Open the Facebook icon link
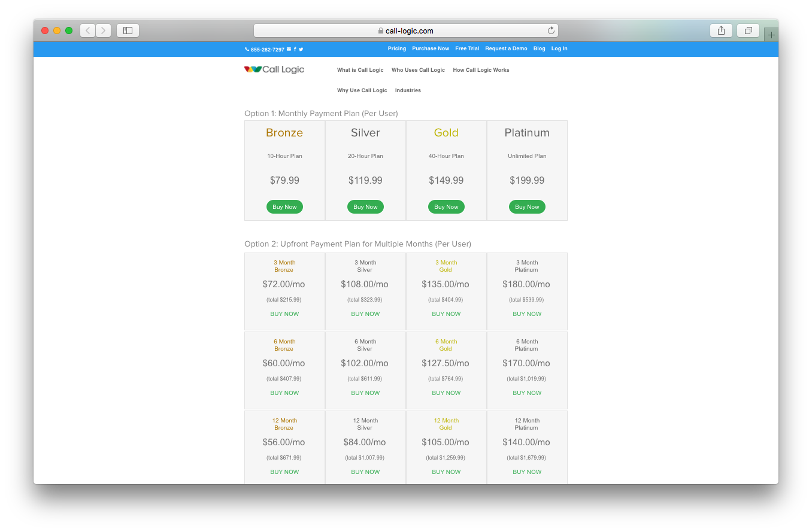Image resolution: width=812 pixels, height=532 pixels. (x=295, y=49)
